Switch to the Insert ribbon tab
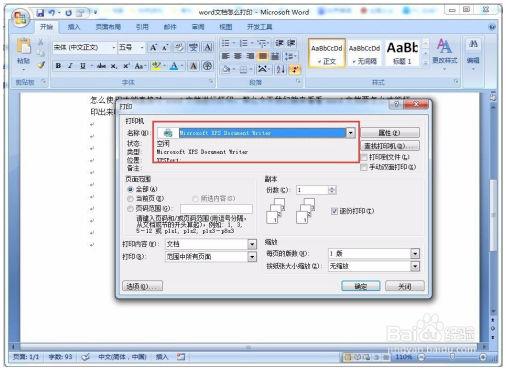Image resolution: width=506 pixels, height=370 pixels. [74, 27]
